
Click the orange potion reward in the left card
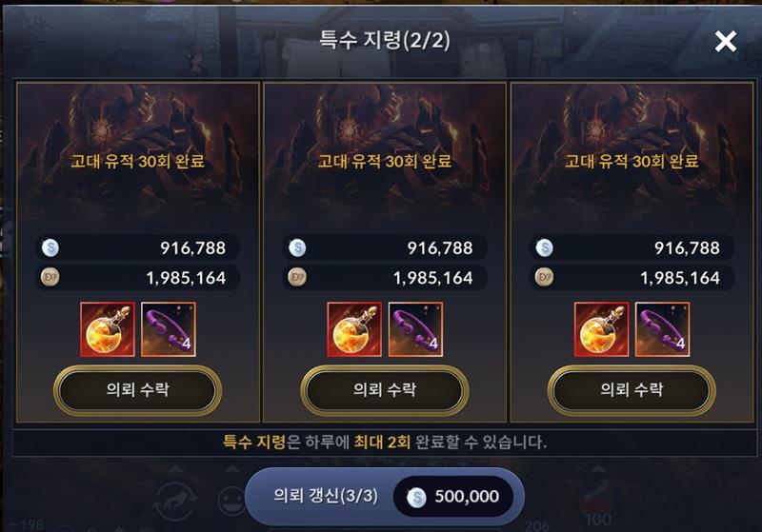[x=108, y=329]
